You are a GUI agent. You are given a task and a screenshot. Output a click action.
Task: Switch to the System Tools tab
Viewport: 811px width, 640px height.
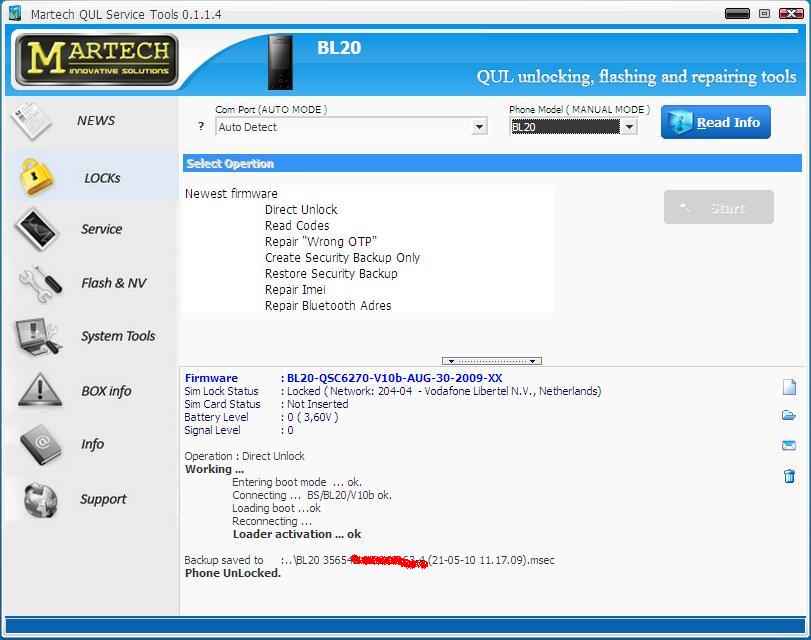coord(118,336)
